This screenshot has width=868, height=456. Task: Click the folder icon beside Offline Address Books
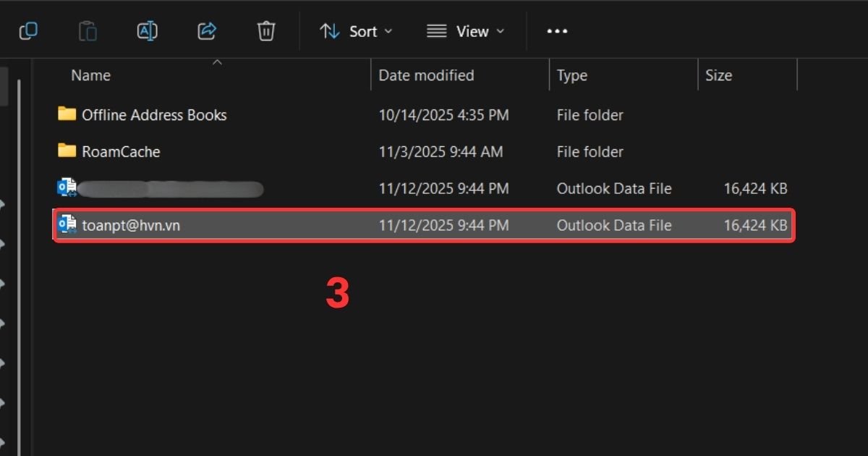tap(66, 114)
